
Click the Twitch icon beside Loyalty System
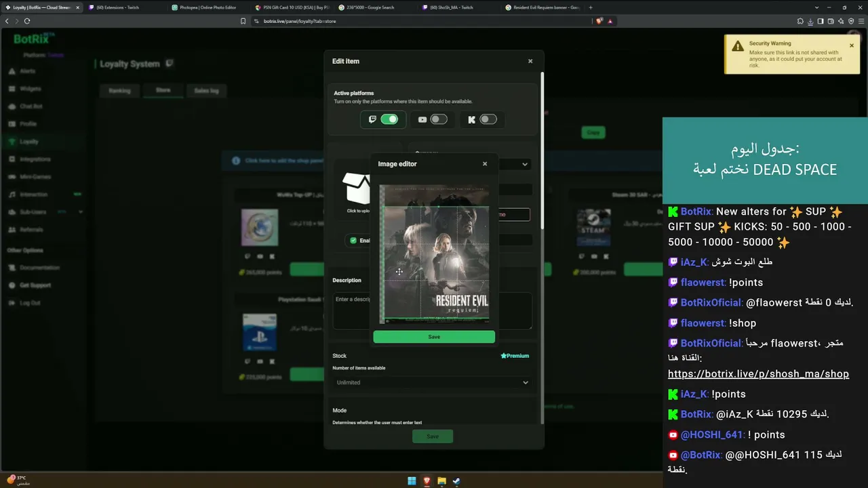pyautogui.click(x=170, y=64)
